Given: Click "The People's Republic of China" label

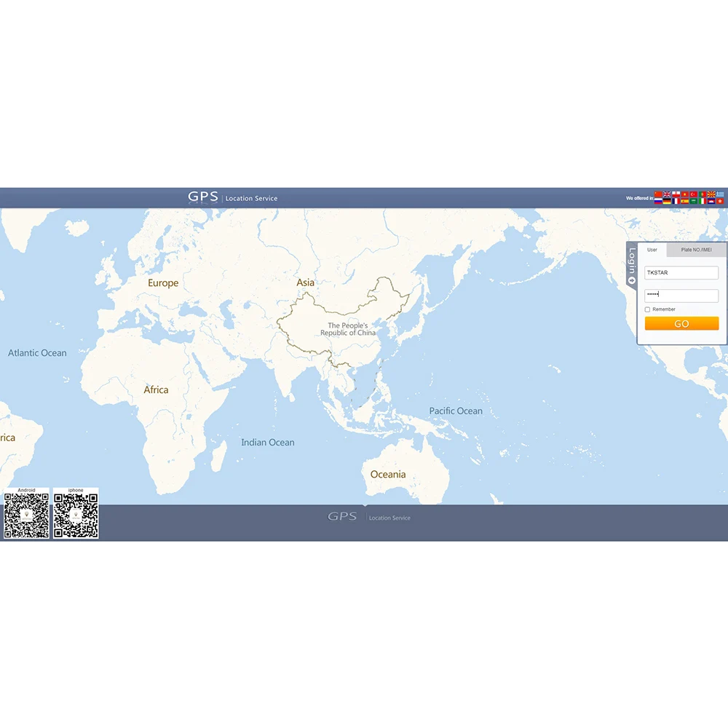Looking at the screenshot, I should click(x=348, y=329).
